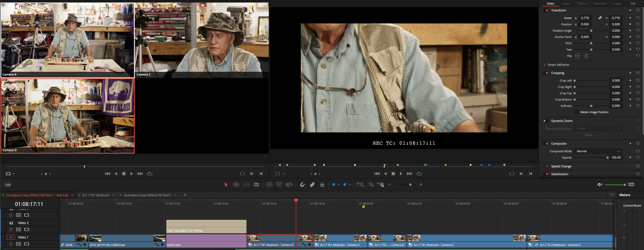The width and height of the screenshot is (644, 250).
Task: Play the source viewer in reverse
Action: (116, 174)
